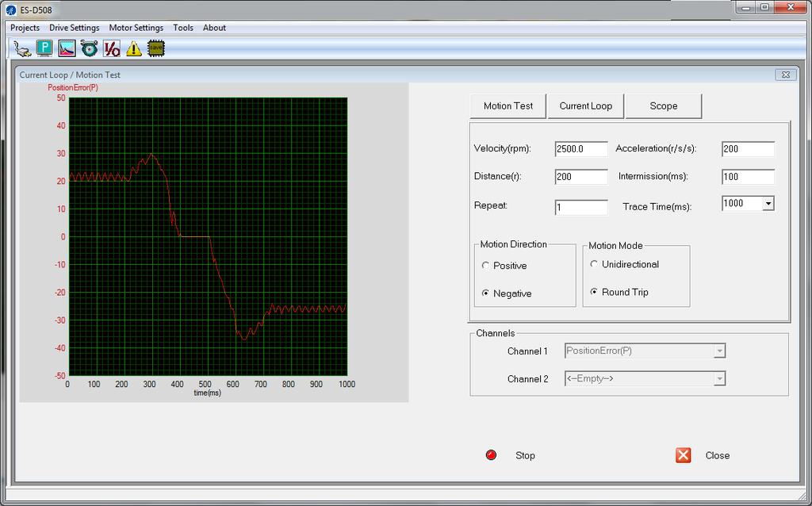
Task: Click the Acceleration(r/s/s): label
Action: (656, 148)
